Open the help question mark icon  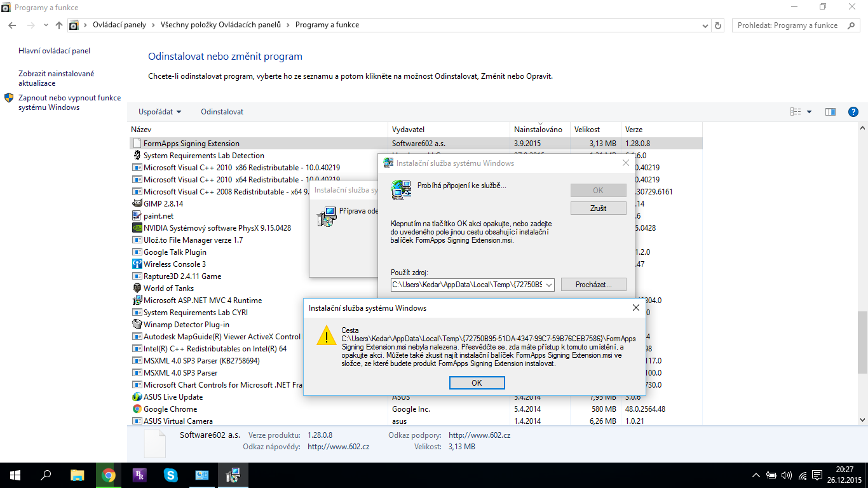853,112
